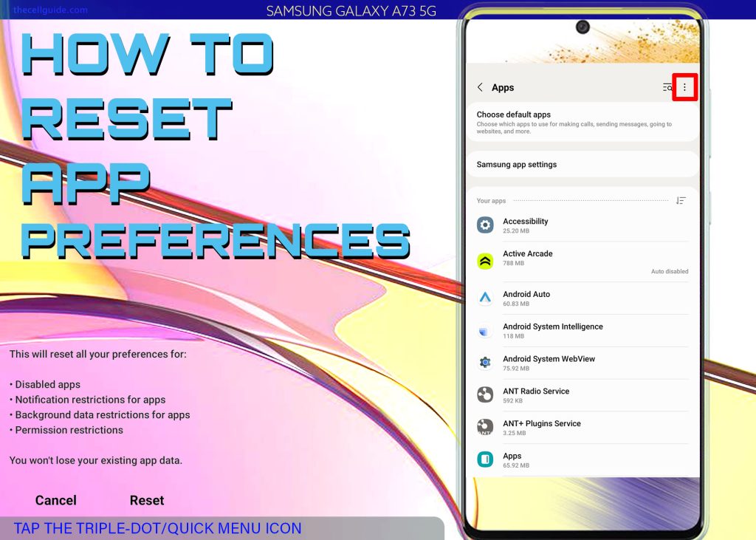The image size is (756, 540).
Task: Click 'This will reset all your preferences for' text
Action: click(98, 354)
